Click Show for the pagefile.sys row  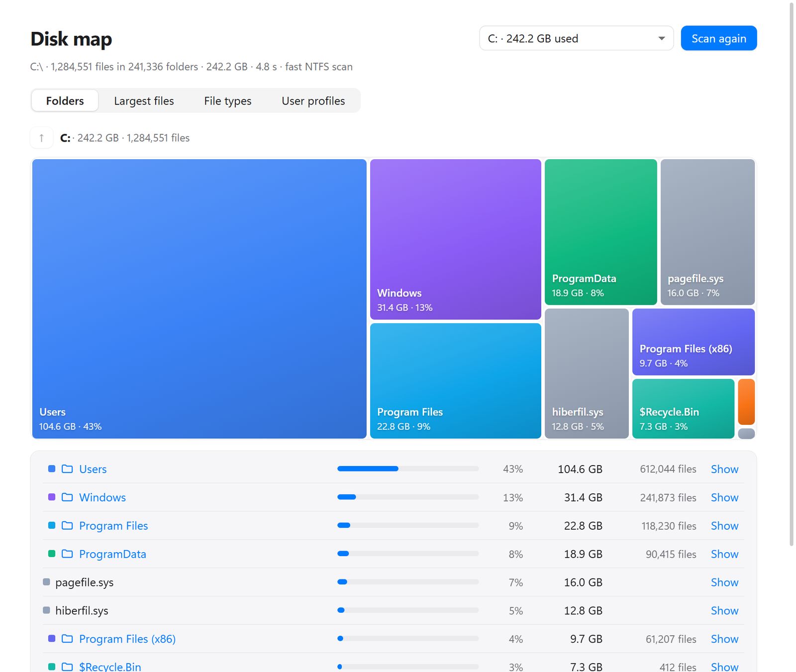[724, 582]
